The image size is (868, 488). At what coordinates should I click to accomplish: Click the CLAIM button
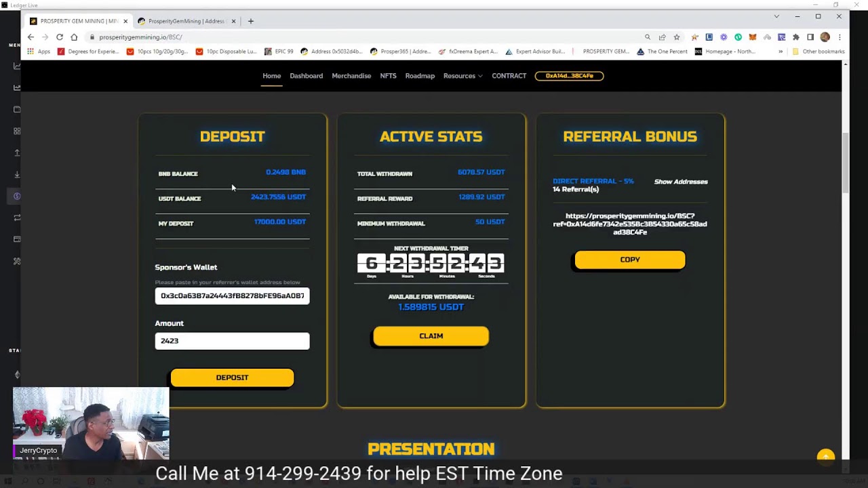coord(431,336)
